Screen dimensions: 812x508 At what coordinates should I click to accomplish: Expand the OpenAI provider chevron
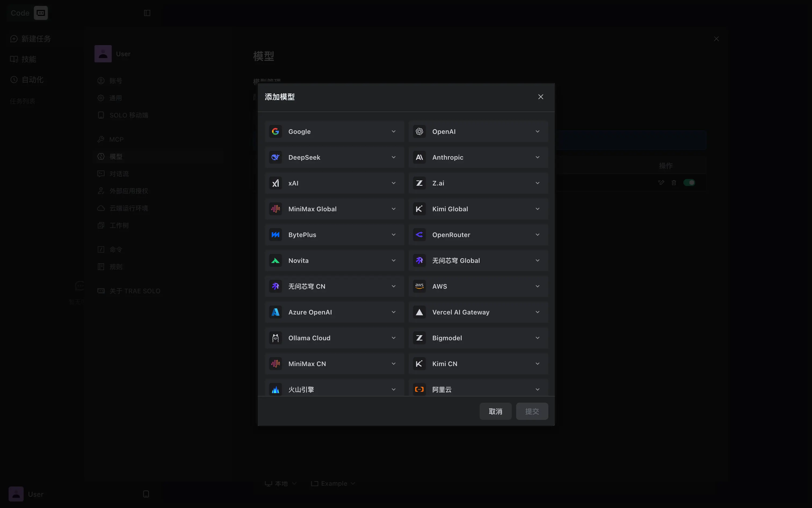(538, 131)
